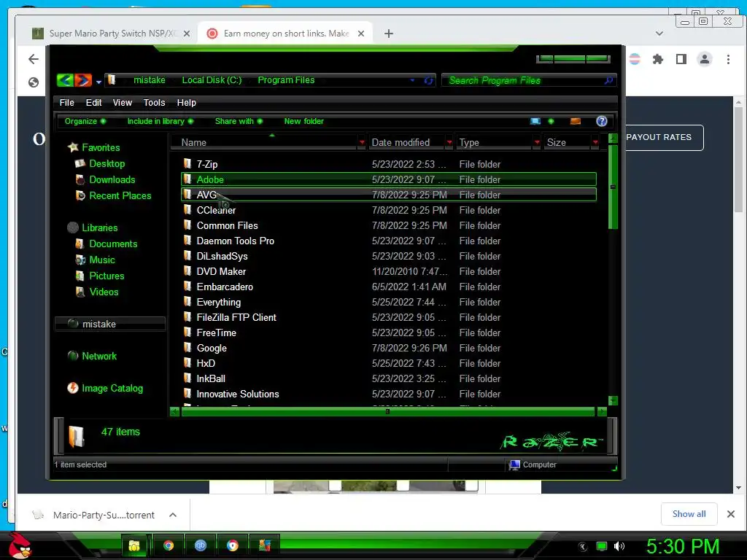747x560 pixels.
Task: Open the File menu
Action: (66, 102)
